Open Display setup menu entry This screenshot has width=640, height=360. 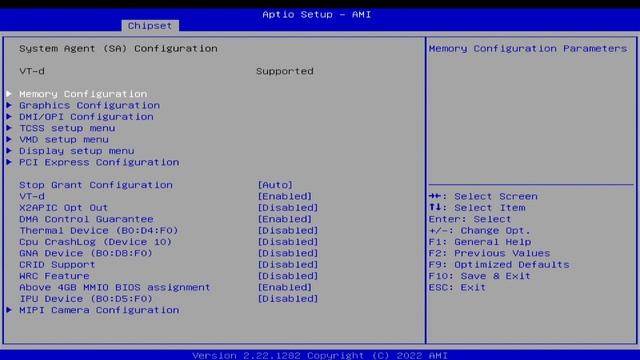pyautogui.click(x=77, y=151)
